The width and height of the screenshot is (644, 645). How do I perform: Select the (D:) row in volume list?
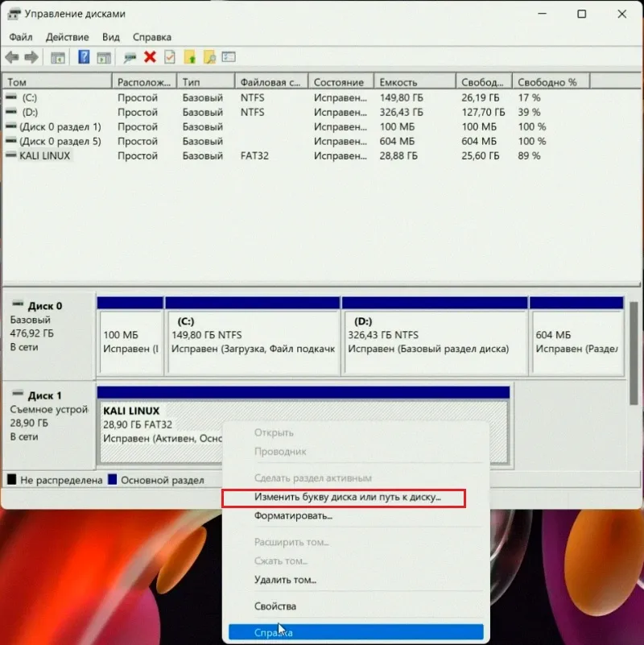296,112
